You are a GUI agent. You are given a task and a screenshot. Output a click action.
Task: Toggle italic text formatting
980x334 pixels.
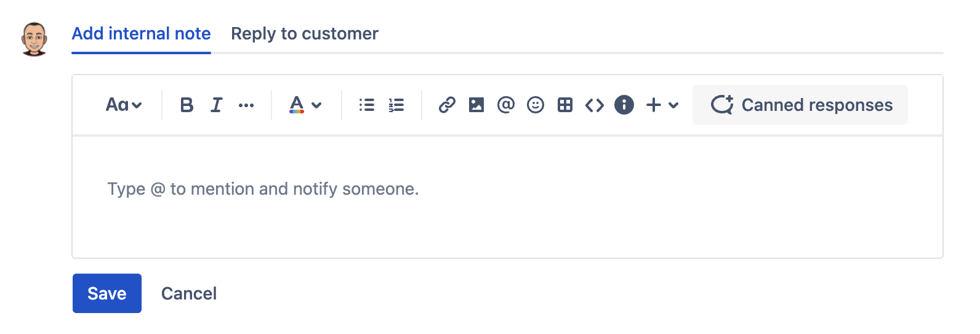click(216, 105)
